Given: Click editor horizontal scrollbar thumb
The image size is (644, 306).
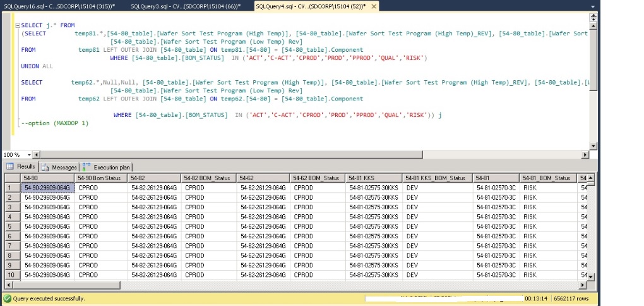Looking at the screenshot, I should (x=231, y=155).
